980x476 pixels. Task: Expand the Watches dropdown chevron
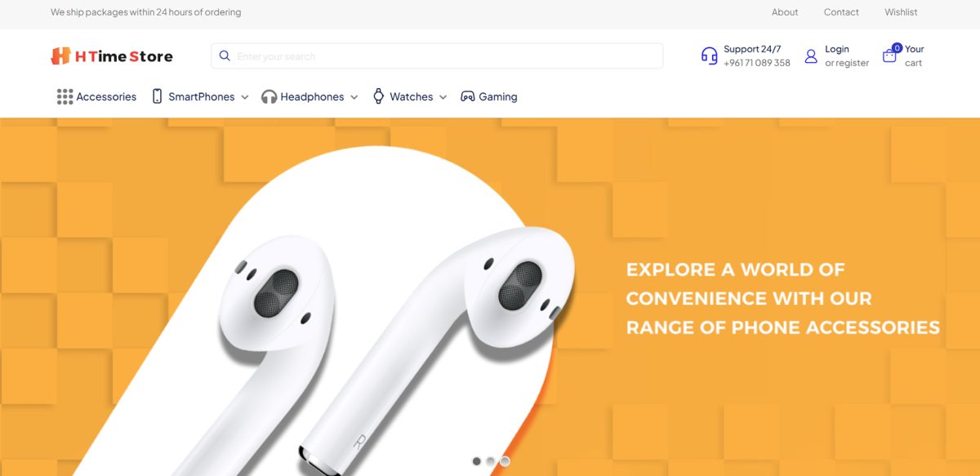coord(443,97)
